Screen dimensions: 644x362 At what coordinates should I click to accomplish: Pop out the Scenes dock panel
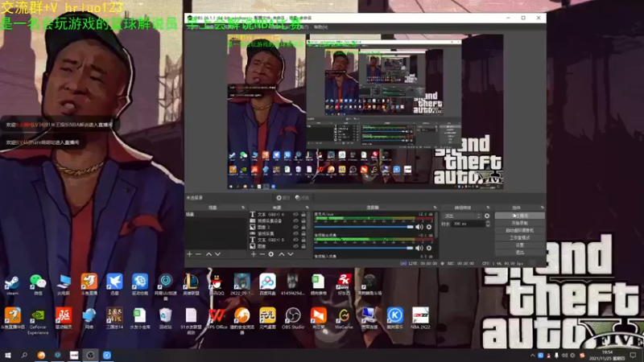point(243,208)
